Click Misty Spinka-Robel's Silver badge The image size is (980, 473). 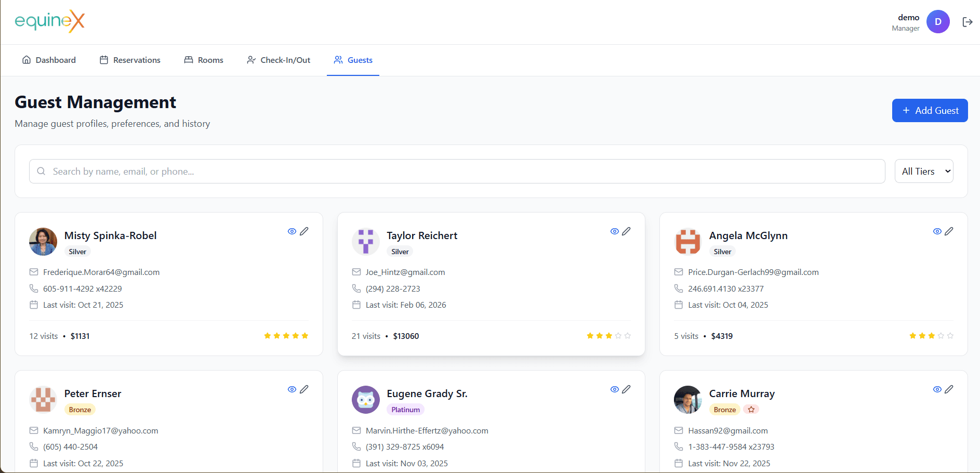coord(77,252)
